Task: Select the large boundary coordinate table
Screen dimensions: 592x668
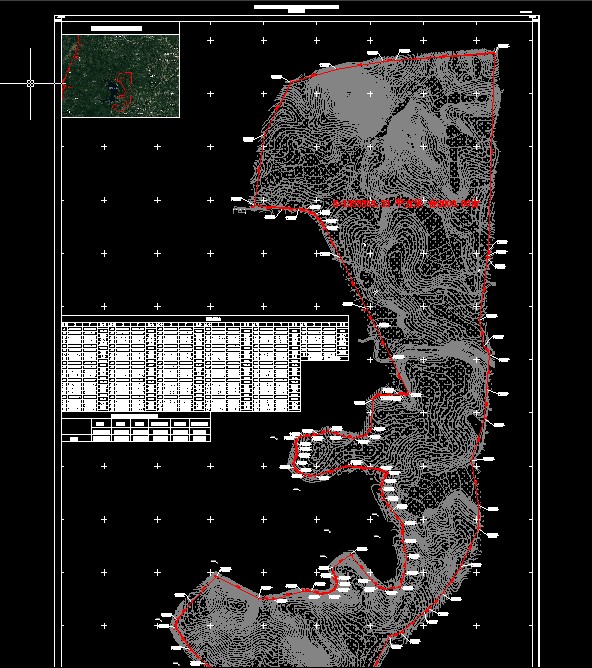Action: [205, 364]
